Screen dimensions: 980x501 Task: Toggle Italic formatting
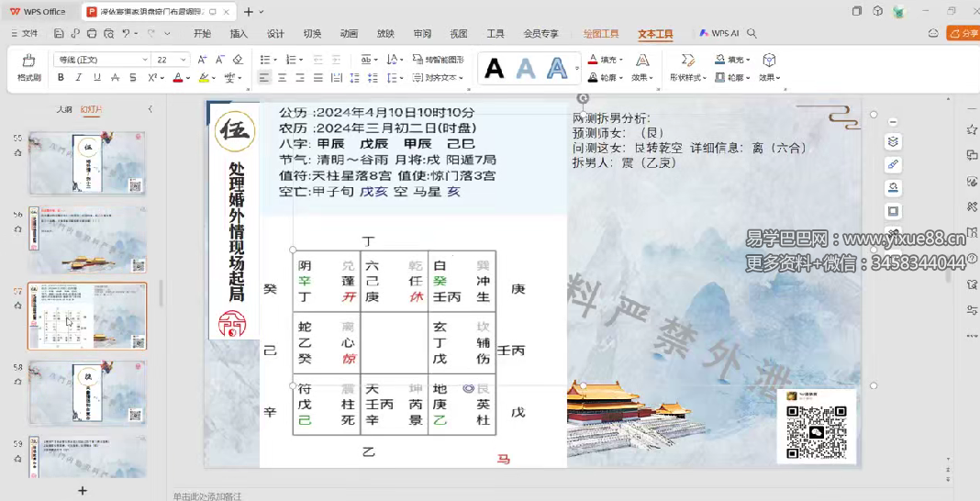pos(79,77)
